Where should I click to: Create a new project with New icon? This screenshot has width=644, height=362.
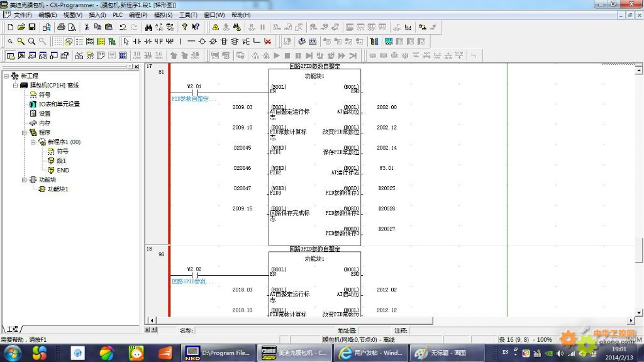[11, 27]
